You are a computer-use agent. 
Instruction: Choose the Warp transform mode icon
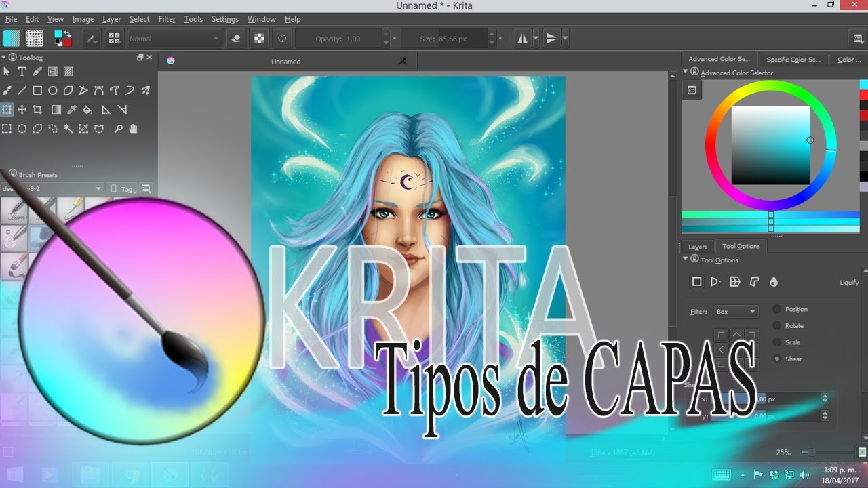(734, 281)
